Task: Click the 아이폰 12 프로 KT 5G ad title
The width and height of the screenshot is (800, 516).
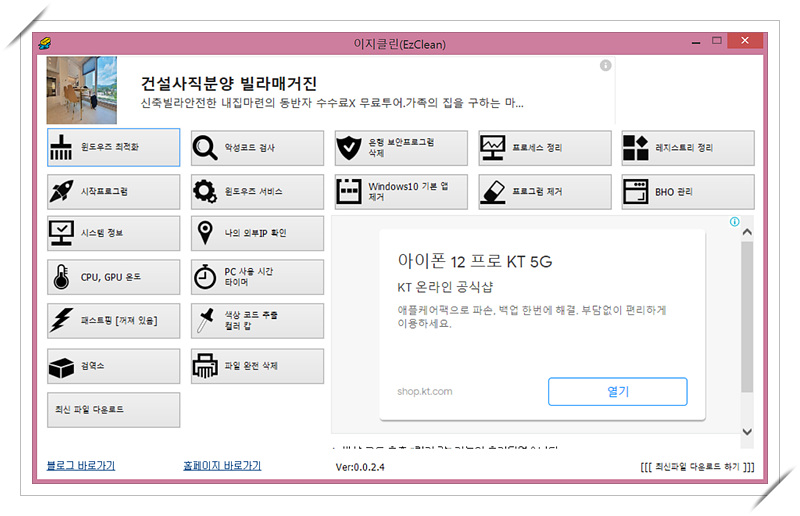Action: (x=474, y=261)
